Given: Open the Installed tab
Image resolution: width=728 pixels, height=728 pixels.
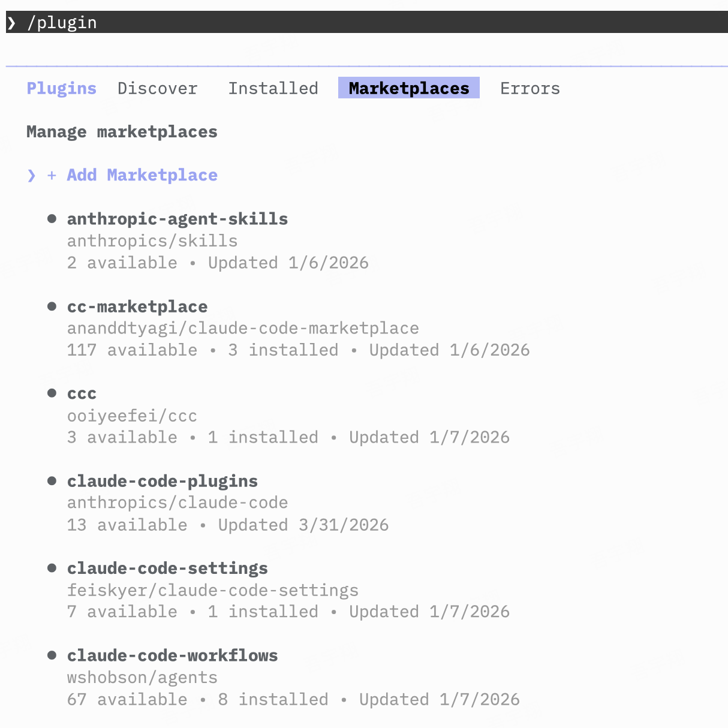Looking at the screenshot, I should pos(273,88).
